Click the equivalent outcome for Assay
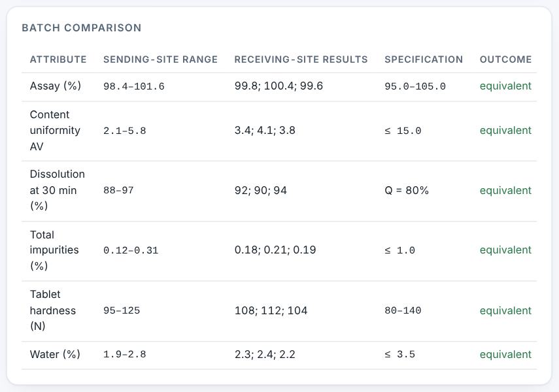 tap(505, 86)
